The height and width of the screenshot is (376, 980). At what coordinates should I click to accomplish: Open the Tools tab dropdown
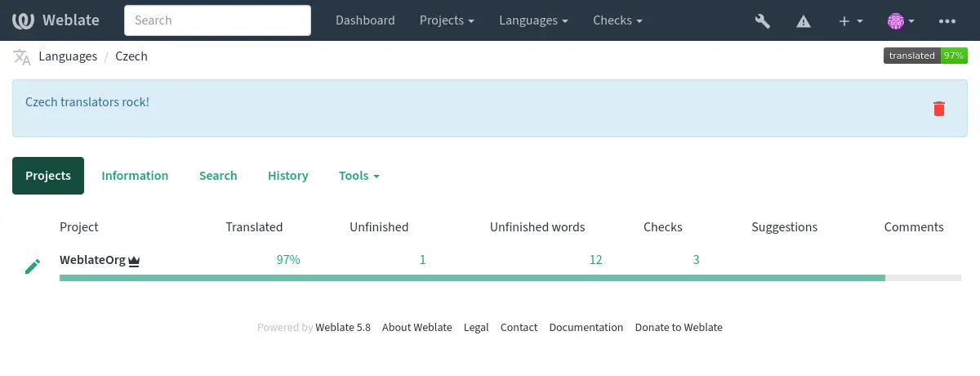coord(359,176)
